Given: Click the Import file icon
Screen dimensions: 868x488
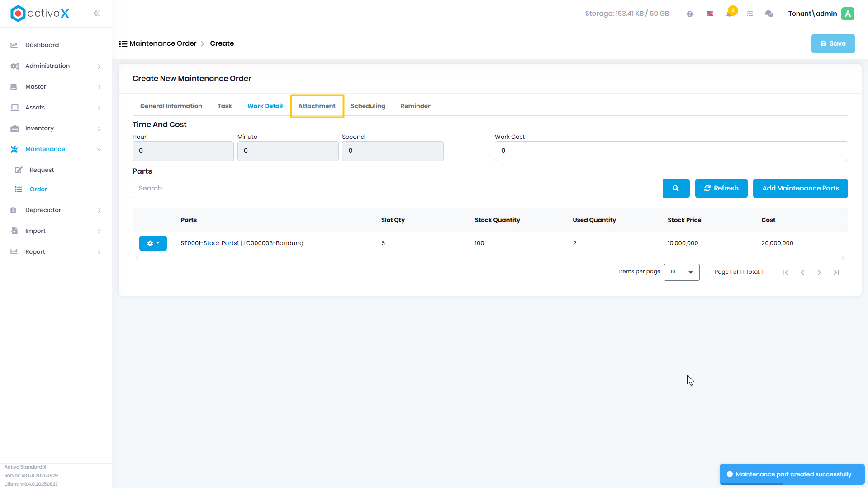Looking at the screenshot, I should (14, 231).
